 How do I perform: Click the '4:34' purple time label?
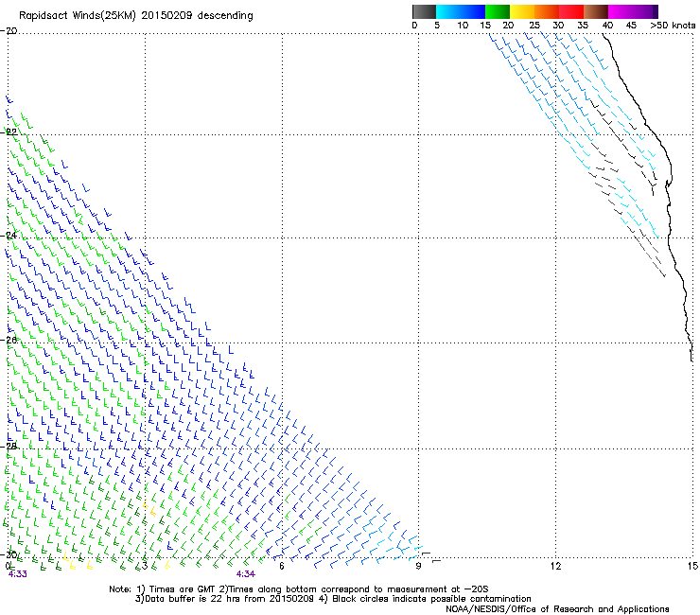point(246,574)
